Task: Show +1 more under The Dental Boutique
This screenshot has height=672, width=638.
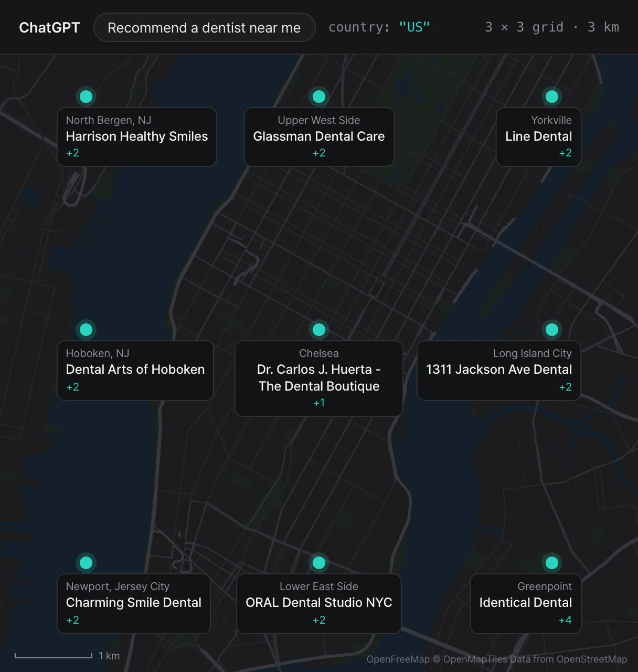Action: (x=319, y=403)
